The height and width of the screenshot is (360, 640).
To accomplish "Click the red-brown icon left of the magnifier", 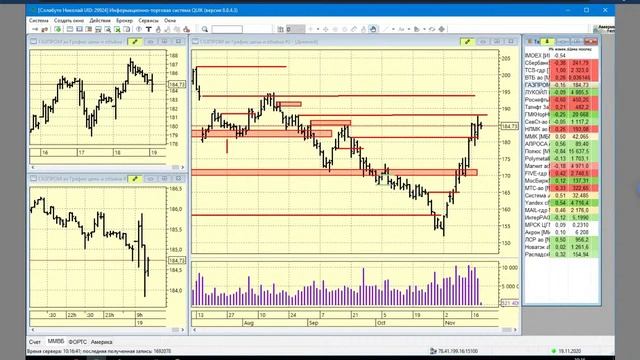I will pyautogui.click(x=187, y=29).
